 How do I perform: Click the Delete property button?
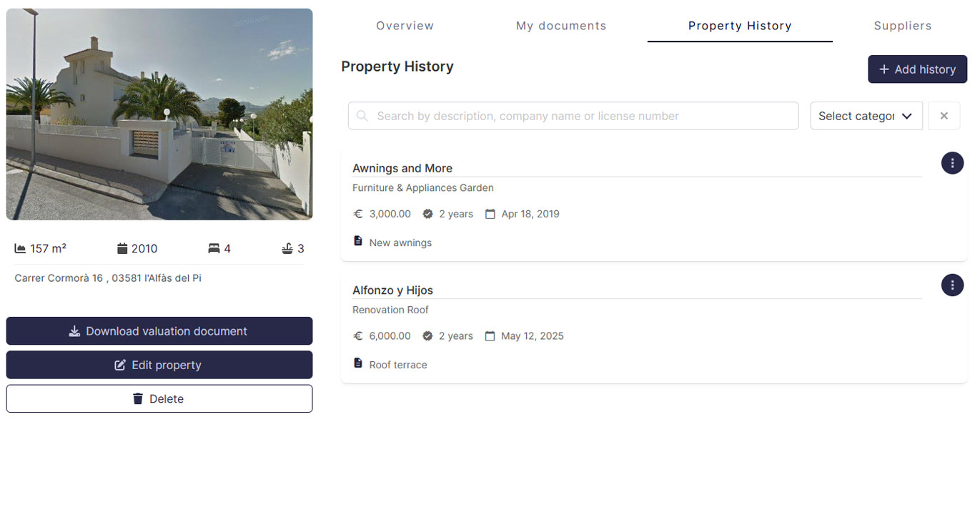point(159,398)
